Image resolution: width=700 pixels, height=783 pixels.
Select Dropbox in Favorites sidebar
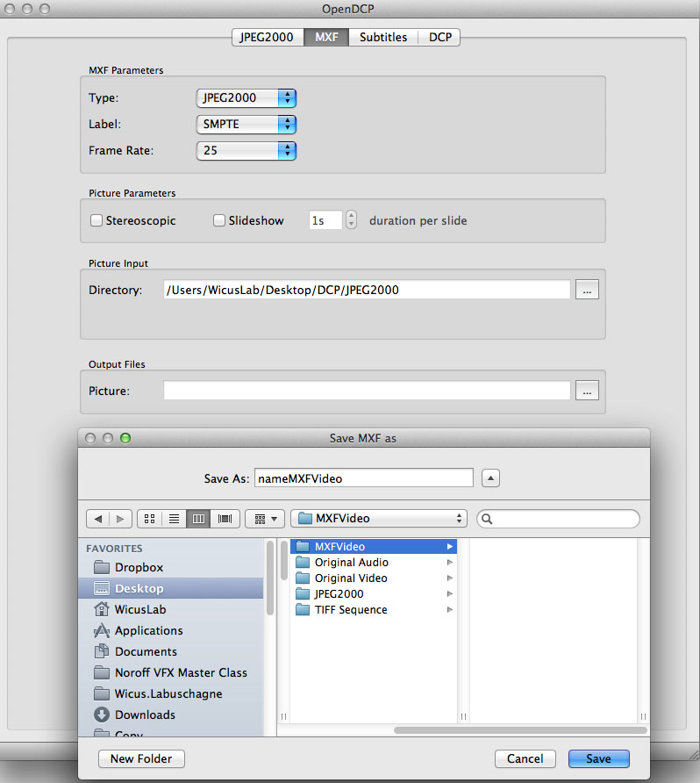tap(171, 567)
